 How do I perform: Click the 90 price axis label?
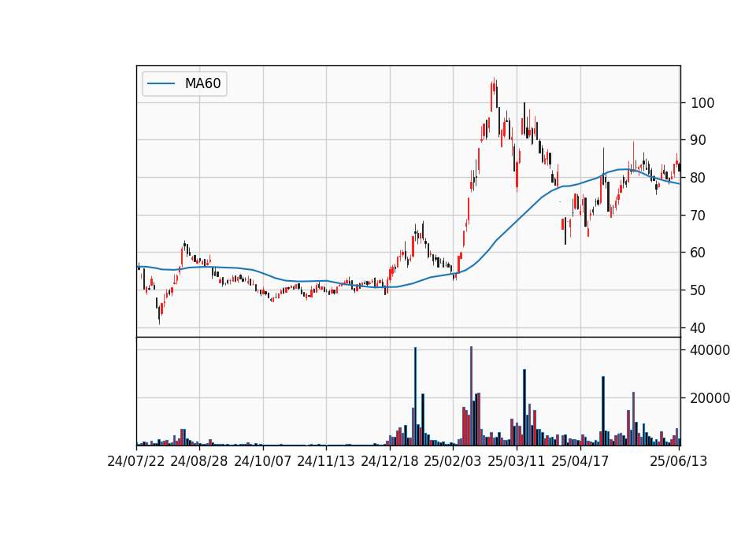click(x=699, y=140)
